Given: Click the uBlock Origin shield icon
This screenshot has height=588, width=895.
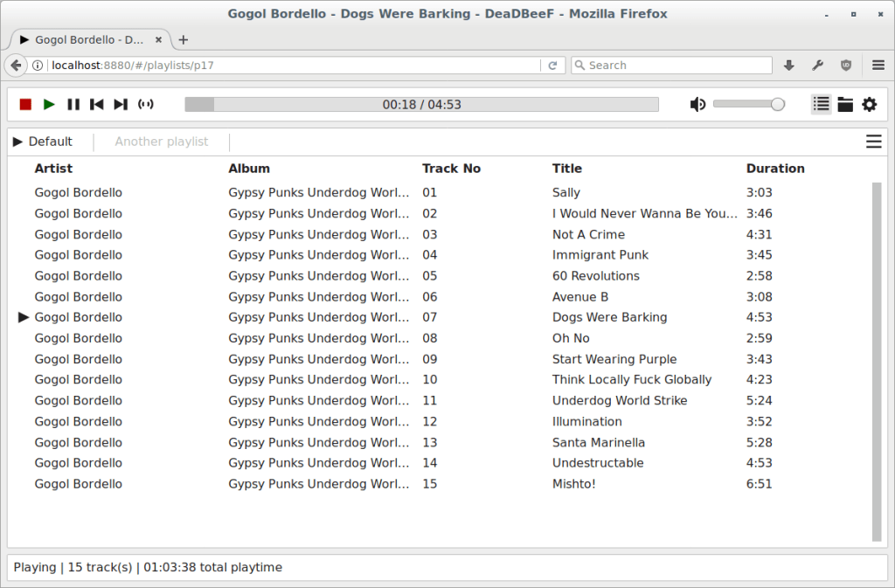Looking at the screenshot, I should pos(846,65).
